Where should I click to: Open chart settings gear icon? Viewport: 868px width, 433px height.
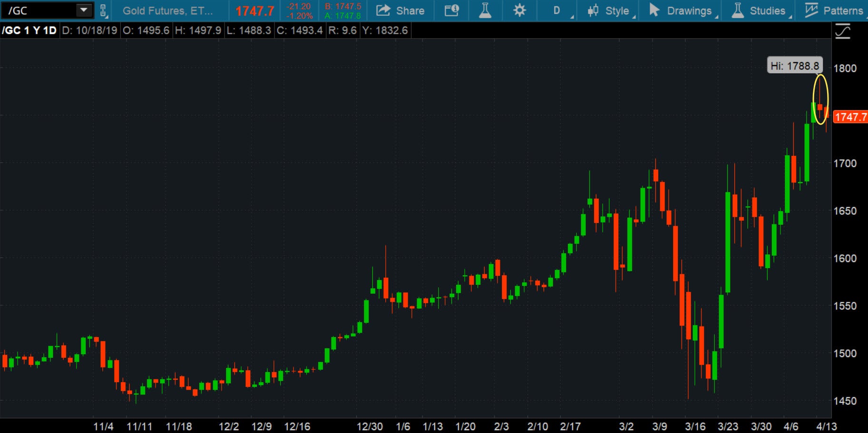coord(519,10)
